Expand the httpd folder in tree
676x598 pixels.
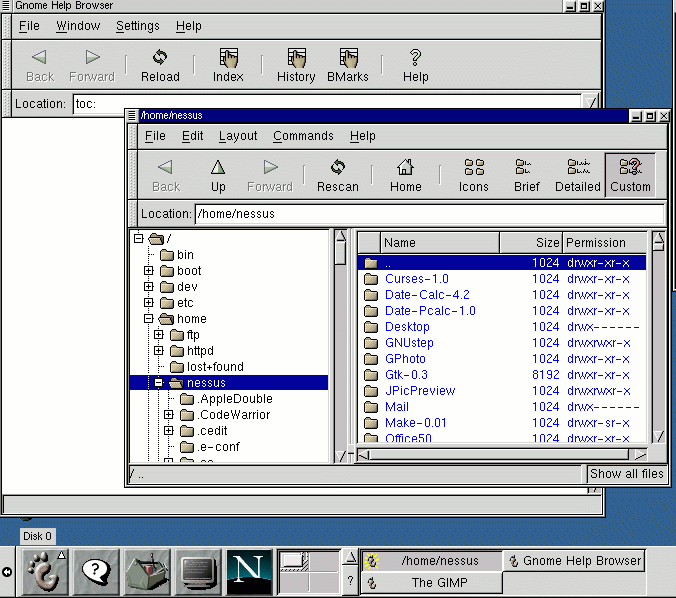click(159, 351)
